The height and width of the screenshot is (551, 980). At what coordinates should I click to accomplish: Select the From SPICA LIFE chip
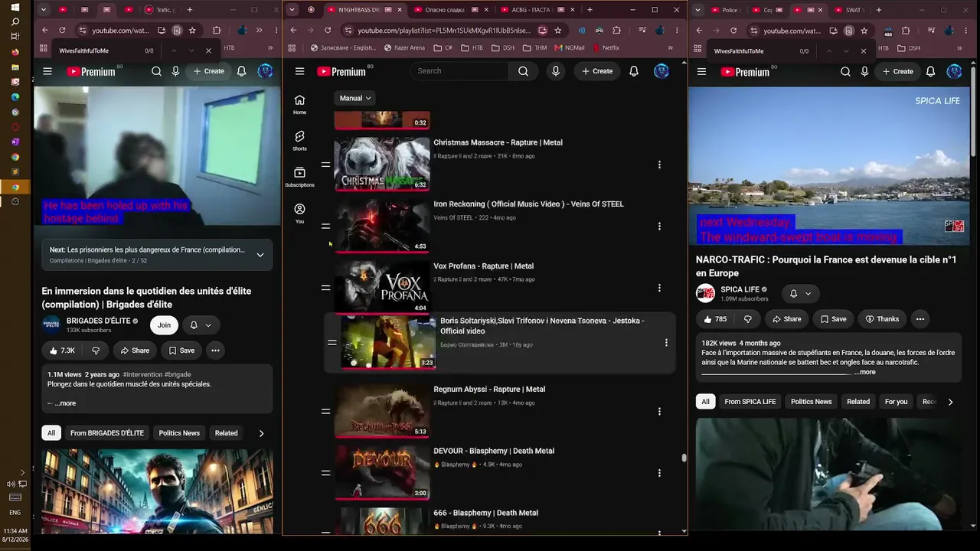point(750,402)
